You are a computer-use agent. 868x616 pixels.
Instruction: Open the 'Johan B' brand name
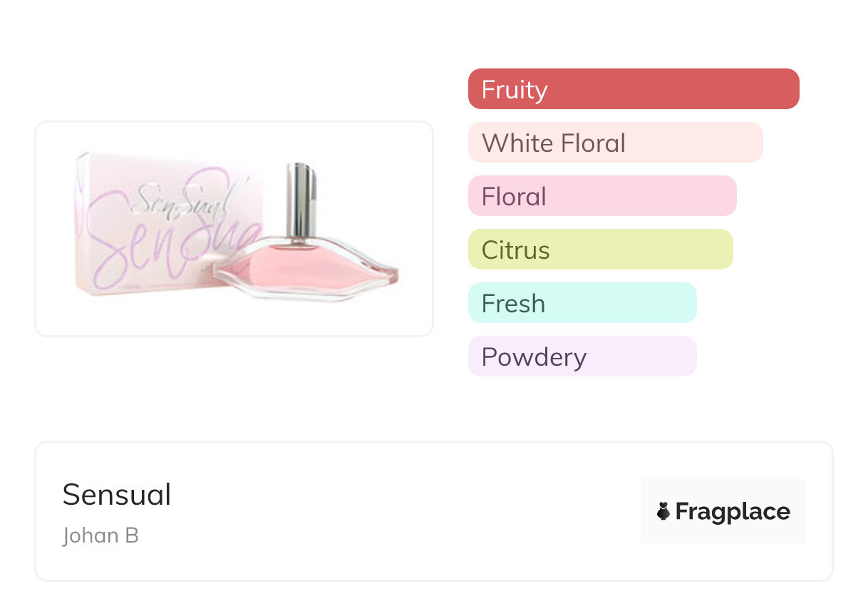tap(100, 535)
